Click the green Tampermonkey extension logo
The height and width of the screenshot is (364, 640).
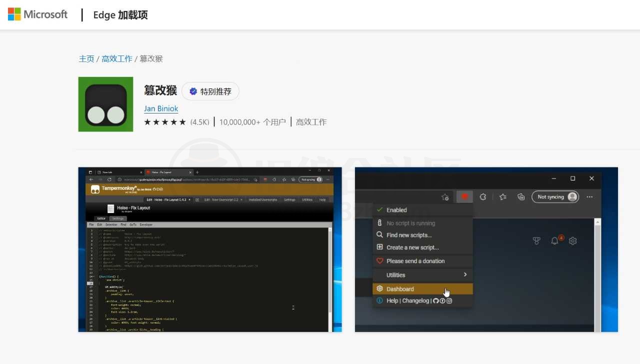tap(105, 104)
